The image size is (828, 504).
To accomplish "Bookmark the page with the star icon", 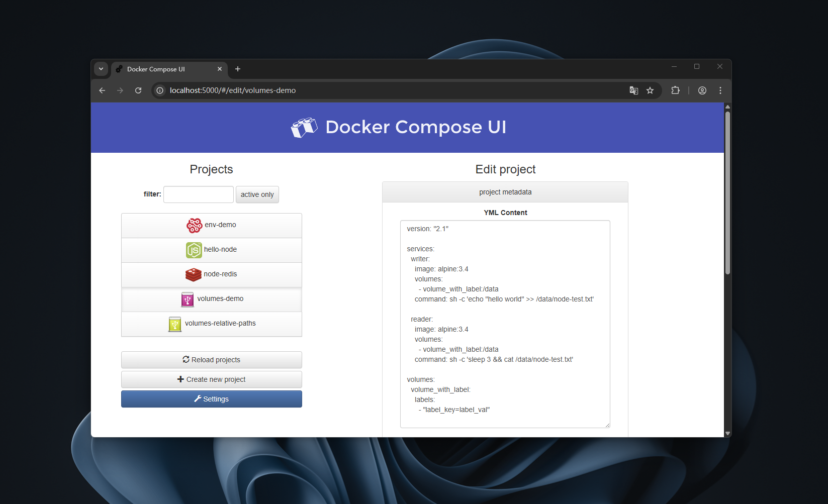I will [x=651, y=90].
